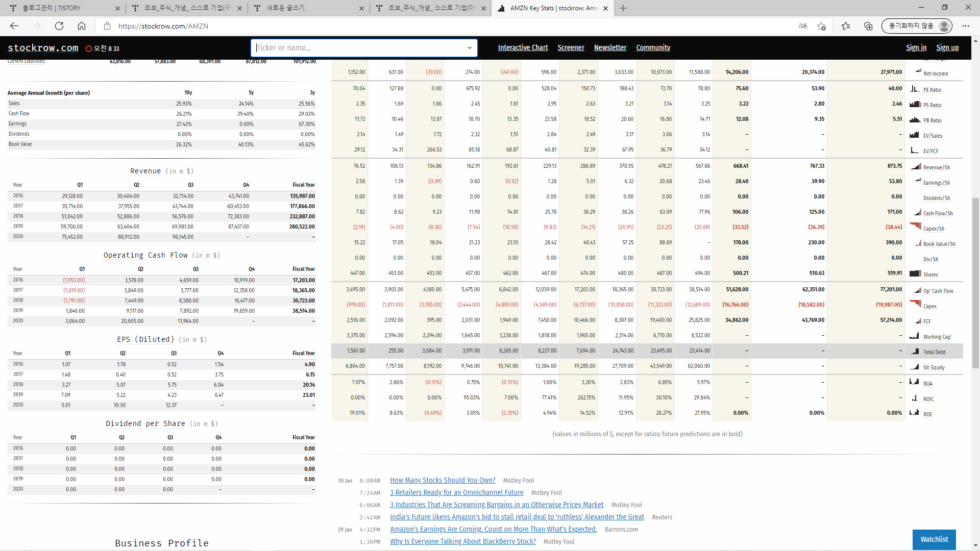Viewport: 980px width, 551px height.
Task: Open the Op' Cash Flow chart icon
Action: pos(918,290)
